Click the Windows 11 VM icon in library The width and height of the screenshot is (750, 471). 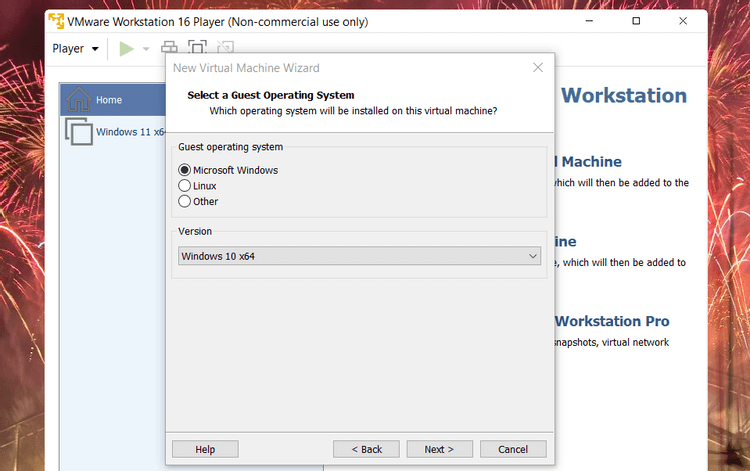point(79,131)
